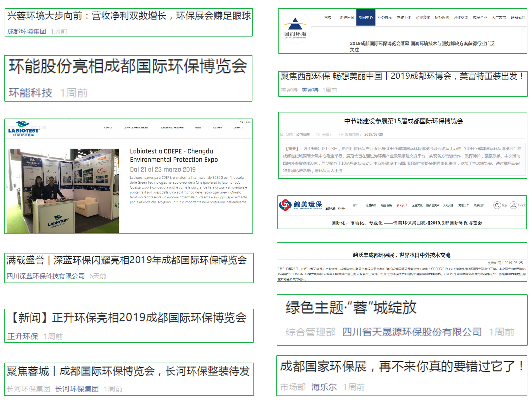Open article 绿色主题“蓉”城绽放

click(x=351, y=307)
